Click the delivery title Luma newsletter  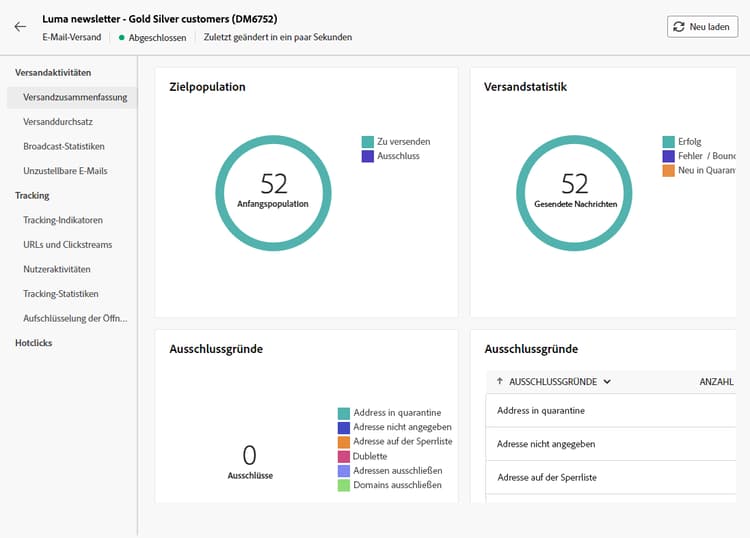pyautogui.click(x=160, y=19)
